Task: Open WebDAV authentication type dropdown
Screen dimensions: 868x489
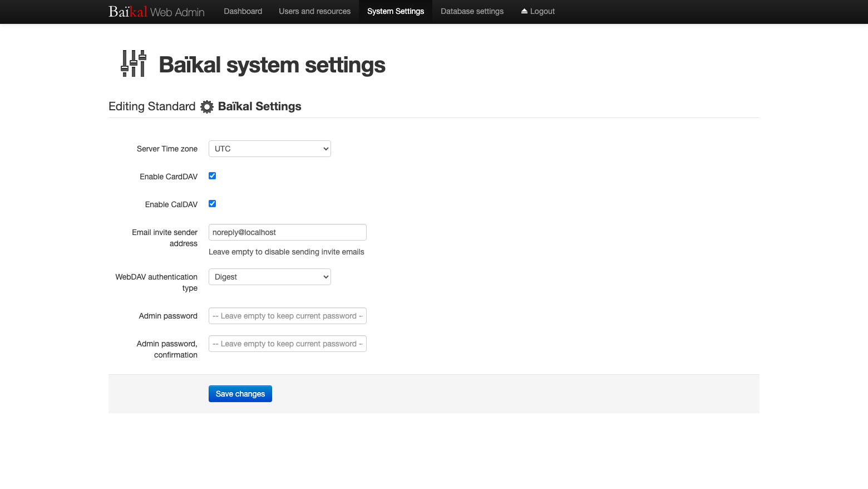Action: [270, 277]
